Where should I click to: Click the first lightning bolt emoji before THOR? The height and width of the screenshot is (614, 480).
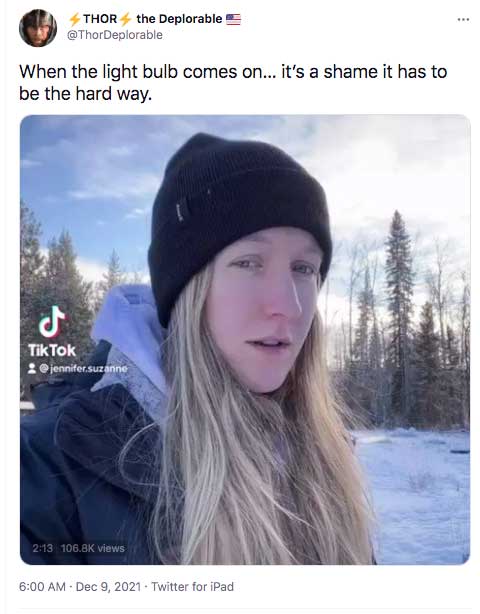tap(74, 19)
